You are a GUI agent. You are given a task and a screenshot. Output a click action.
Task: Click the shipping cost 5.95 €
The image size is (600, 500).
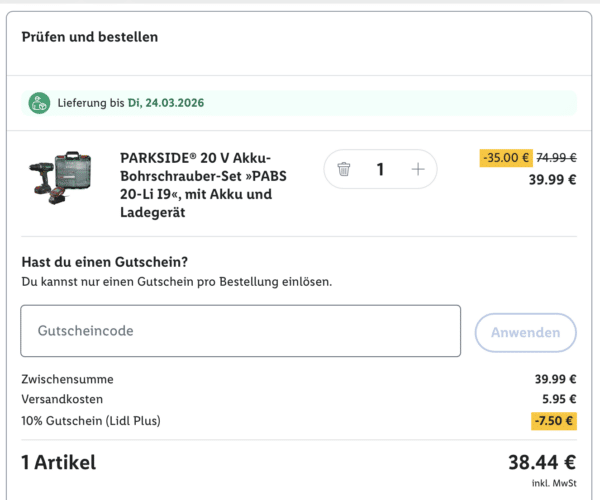pyautogui.click(x=559, y=399)
